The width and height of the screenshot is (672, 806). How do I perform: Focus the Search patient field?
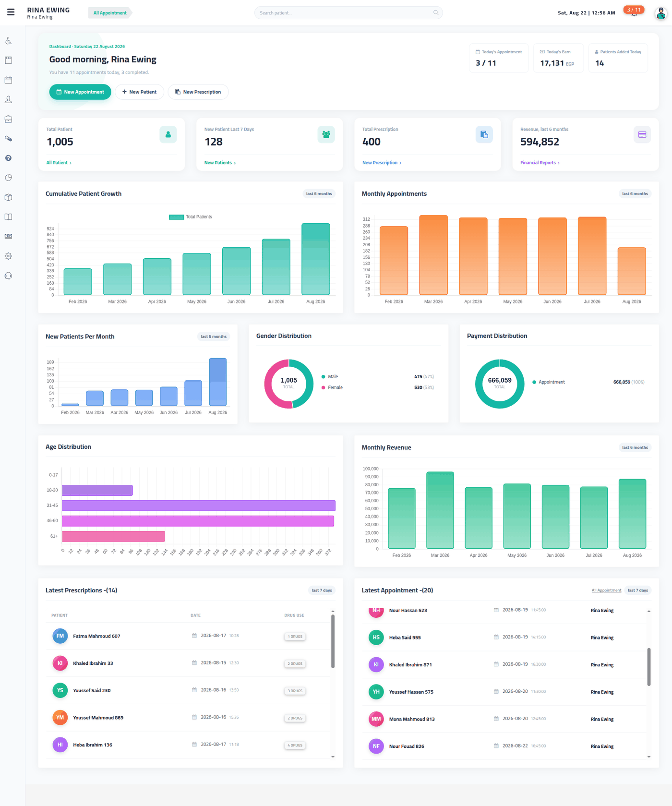pos(348,12)
